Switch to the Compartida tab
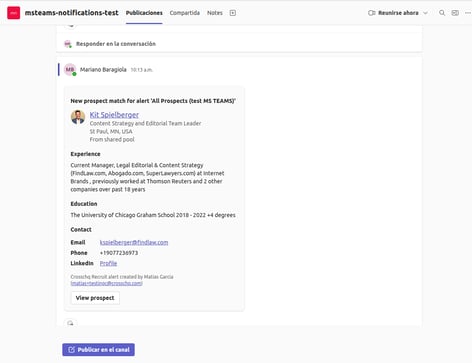This screenshot has height=363, width=472. click(x=185, y=13)
